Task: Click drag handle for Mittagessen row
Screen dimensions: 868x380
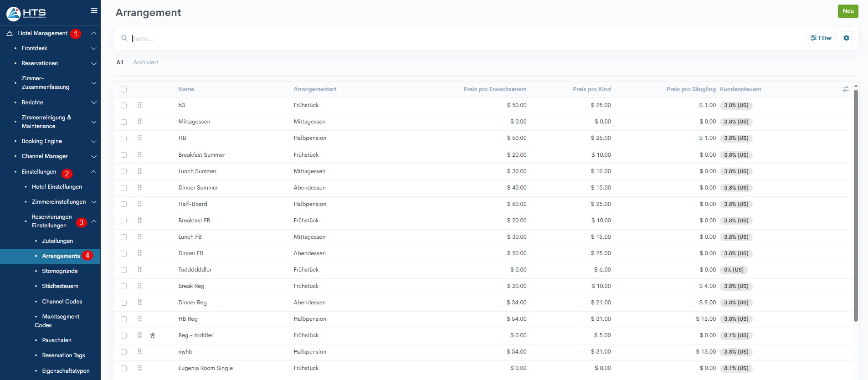Action: pyautogui.click(x=139, y=122)
